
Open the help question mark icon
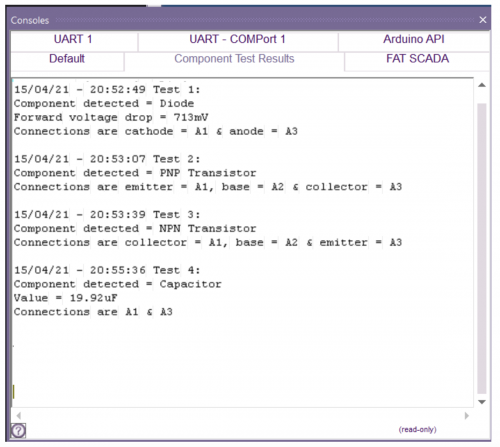pyautogui.click(x=18, y=430)
